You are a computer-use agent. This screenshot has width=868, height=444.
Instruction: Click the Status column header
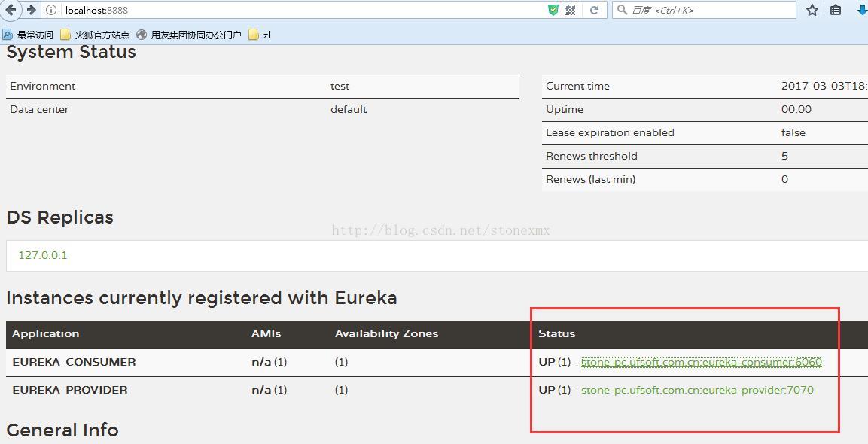(x=557, y=334)
